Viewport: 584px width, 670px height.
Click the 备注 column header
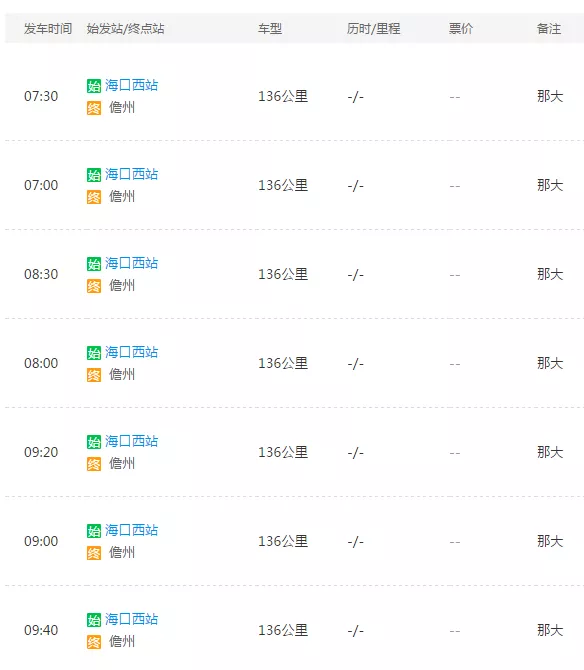pyautogui.click(x=549, y=29)
